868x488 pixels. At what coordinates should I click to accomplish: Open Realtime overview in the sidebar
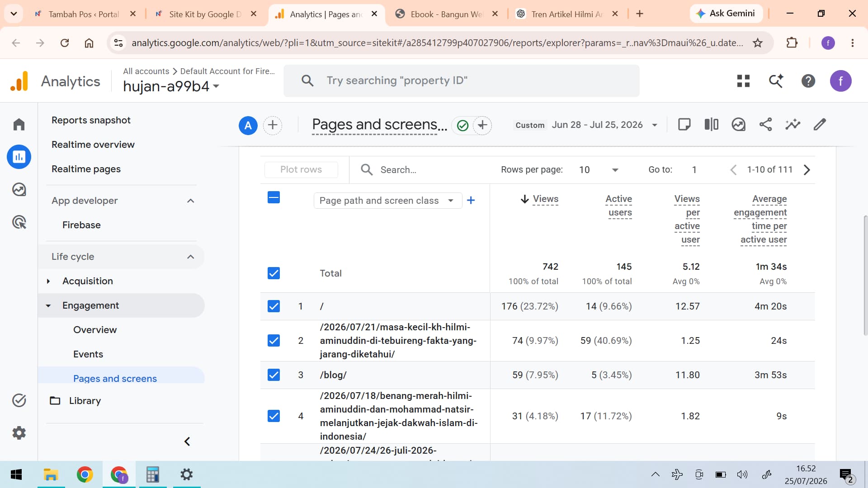[x=93, y=145]
